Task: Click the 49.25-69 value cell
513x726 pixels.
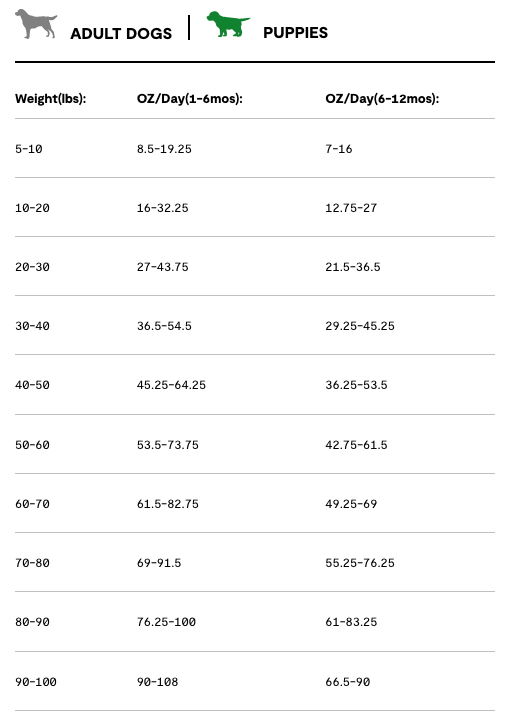Action: coord(351,503)
